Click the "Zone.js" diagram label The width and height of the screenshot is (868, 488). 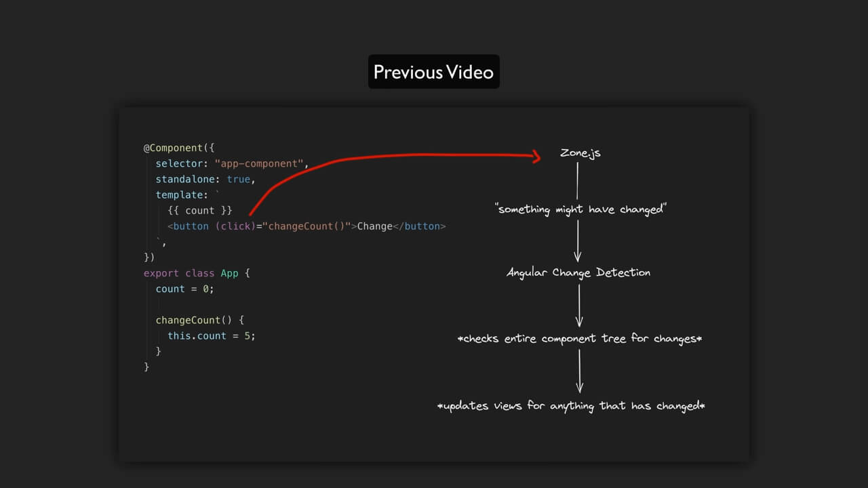580,153
